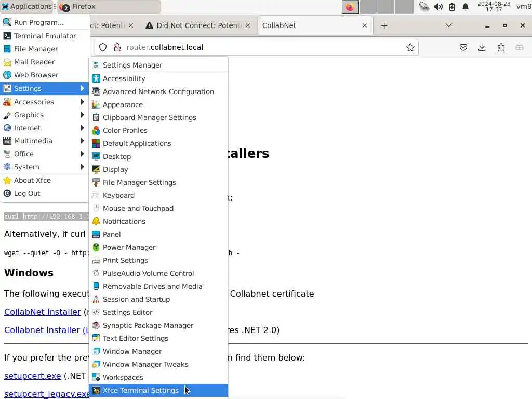Screen dimensions: 532x399
Task: Switch to the CollabNet tab
Action: (x=309, y=25)
